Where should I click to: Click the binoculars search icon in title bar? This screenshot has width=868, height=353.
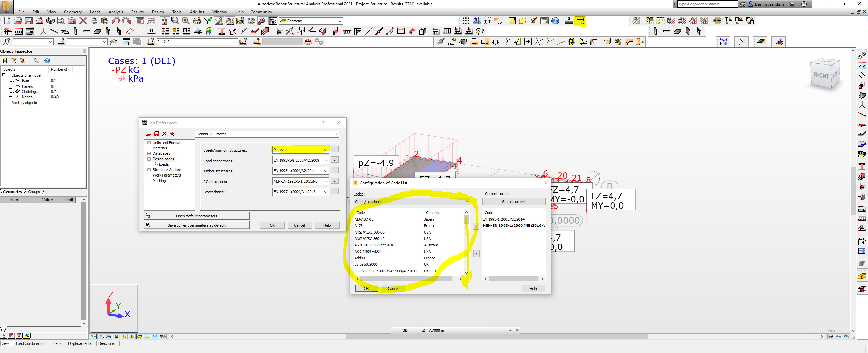[743, 4]
